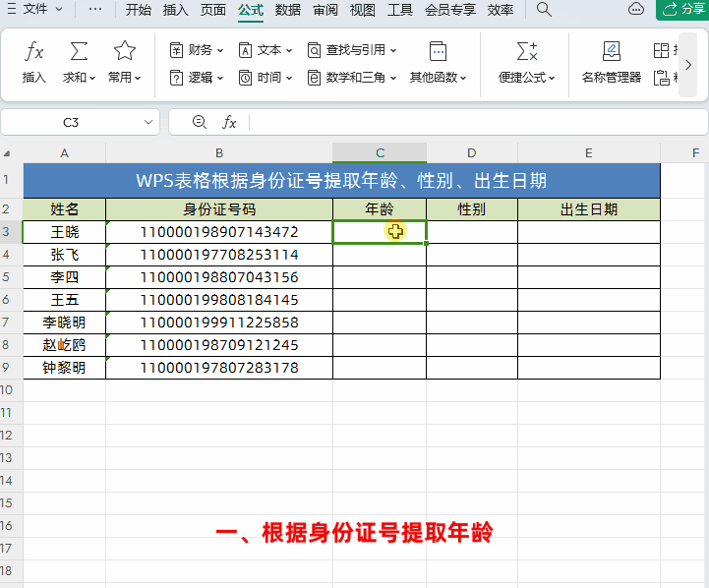The width and height of the screenshot is (709, 588).
Task: Click the 身份证号码 header cell
Action: click(219, 209)
